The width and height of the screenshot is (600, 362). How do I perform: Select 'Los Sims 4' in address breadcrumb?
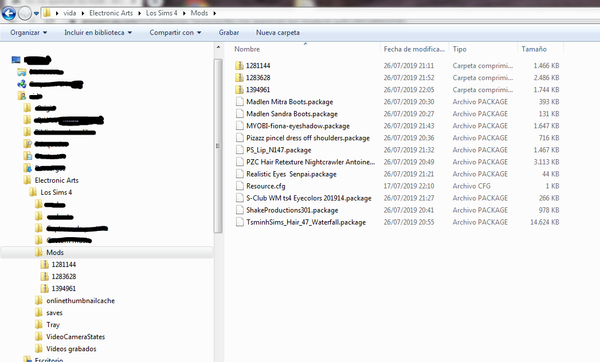(161, 13)
